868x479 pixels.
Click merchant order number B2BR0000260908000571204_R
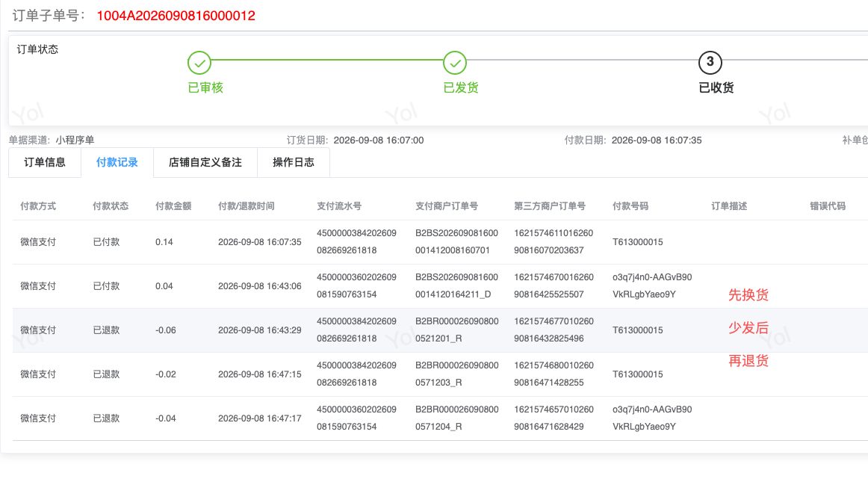click(x=456, y=418)
